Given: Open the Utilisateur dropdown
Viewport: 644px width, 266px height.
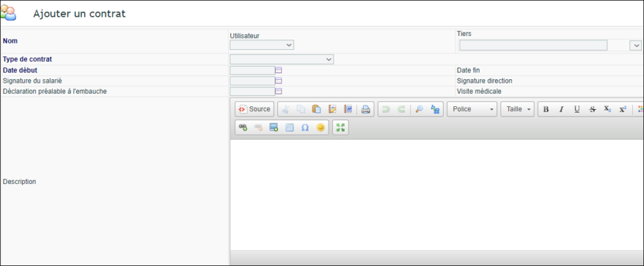Looking at the screenshot, I should click(x=261, y=45).
